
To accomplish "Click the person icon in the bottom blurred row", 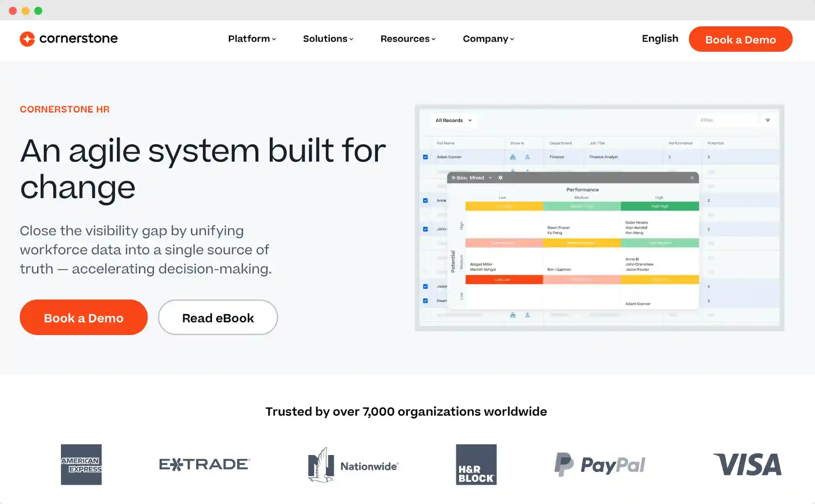I will coord(528,315).
